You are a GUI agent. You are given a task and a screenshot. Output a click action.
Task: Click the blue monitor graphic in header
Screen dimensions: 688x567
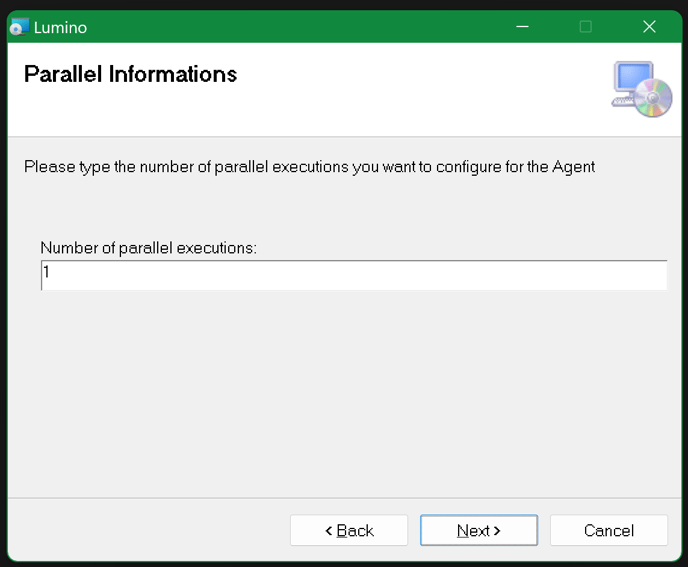point(634,77)
